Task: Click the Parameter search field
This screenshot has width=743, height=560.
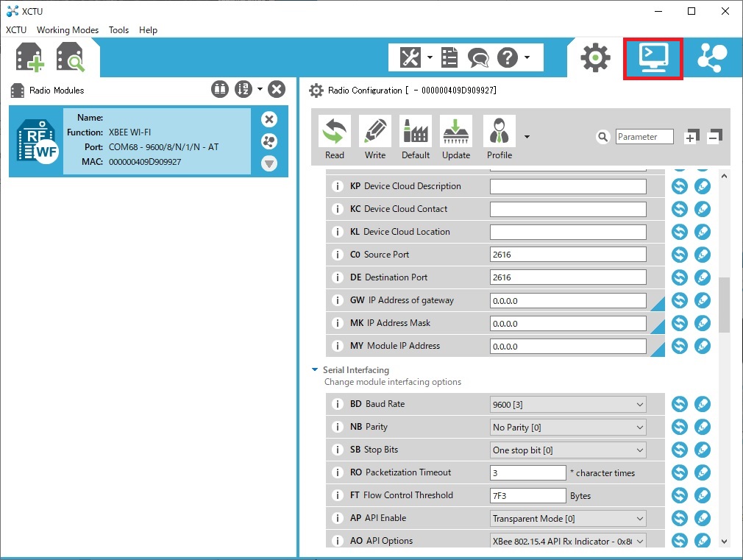Action: click(x=644, y=137)
